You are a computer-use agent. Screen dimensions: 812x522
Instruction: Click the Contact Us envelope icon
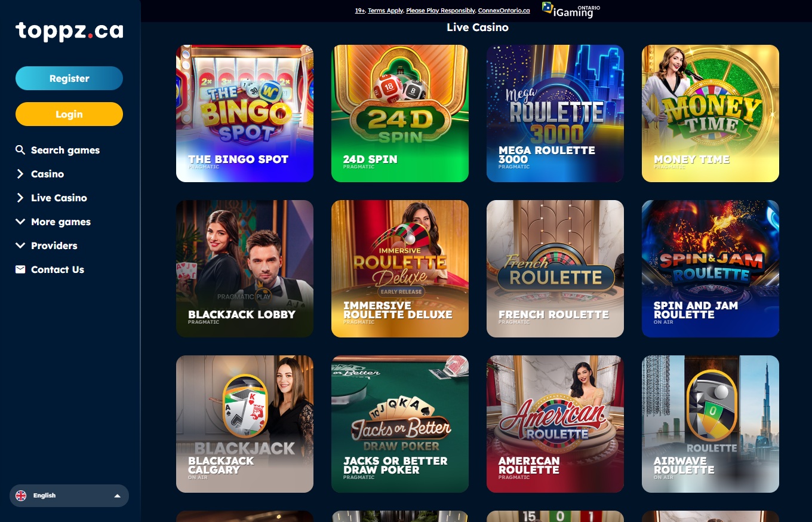click(20, 269)
